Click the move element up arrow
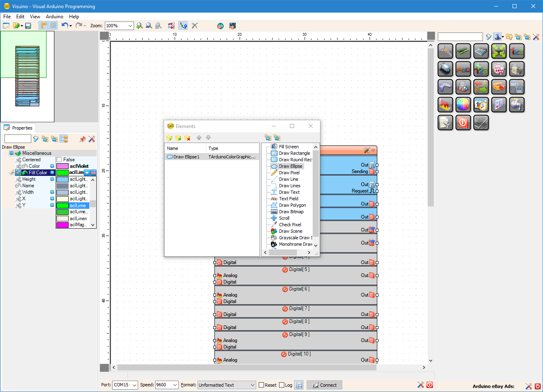This screenshot has height=392, width=543. [x=199, y=138]
